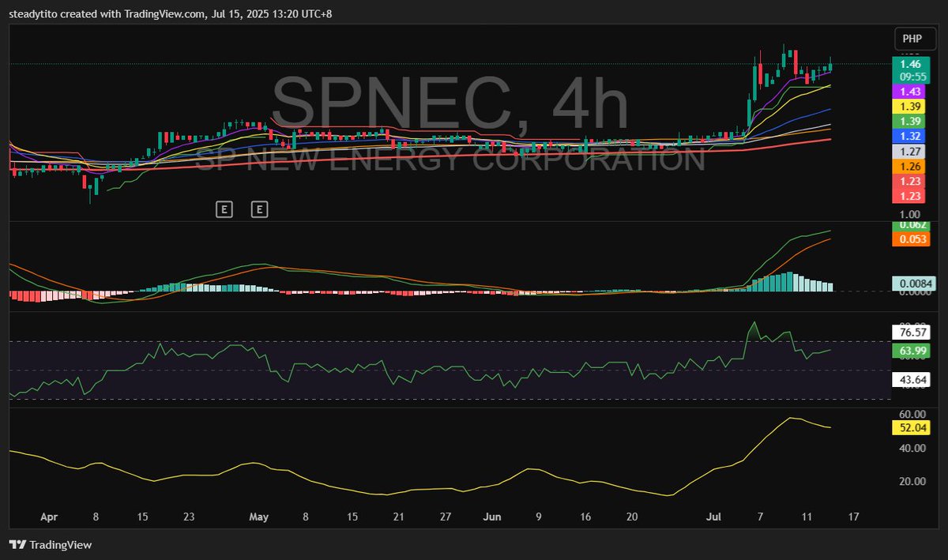This screenshot has width=948, height=560.
Task: Select the orange 1.26 price label
Action: [910, 166]
